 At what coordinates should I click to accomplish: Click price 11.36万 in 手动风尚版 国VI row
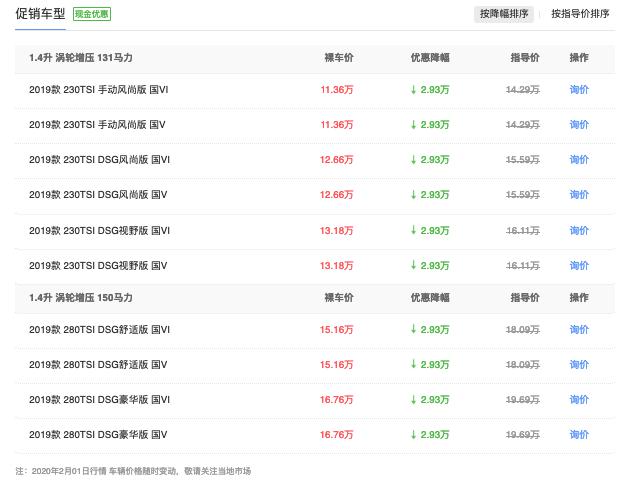[x=337, y=90]
